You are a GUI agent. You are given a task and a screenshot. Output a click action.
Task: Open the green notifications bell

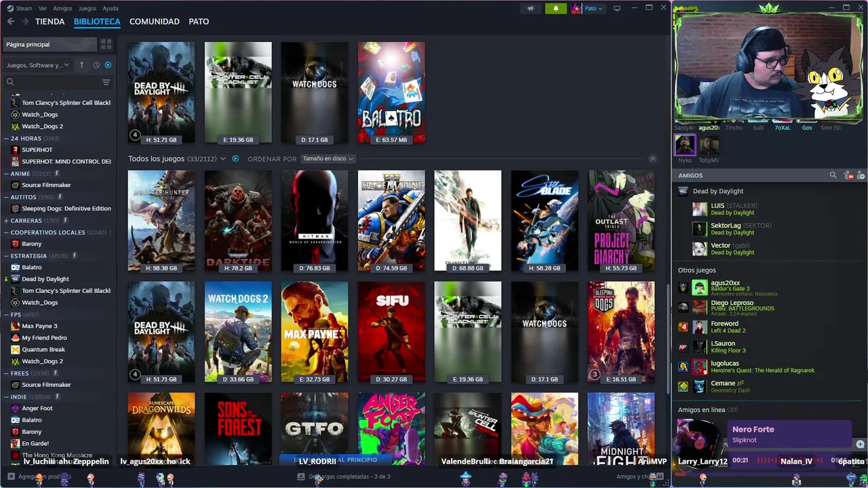[x=555, y=8]
